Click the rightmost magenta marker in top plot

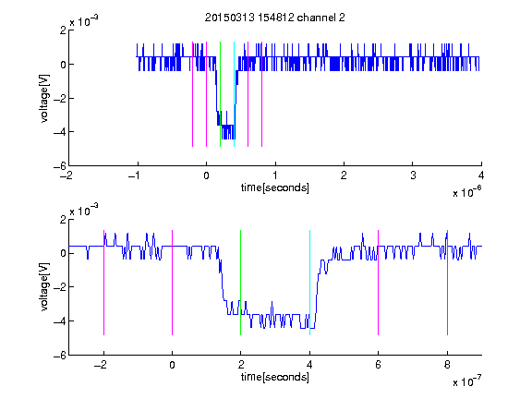pyautogui.click(x=261, y=94)
